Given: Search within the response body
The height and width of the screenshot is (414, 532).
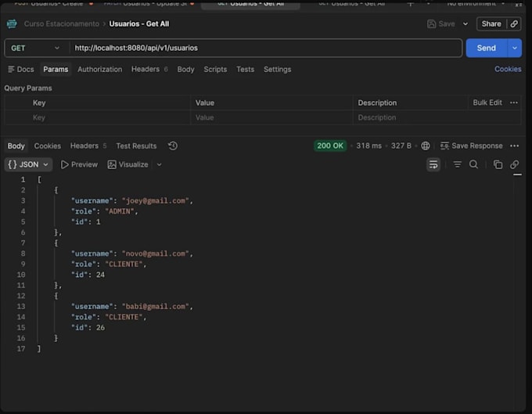Looking at the screenshot, I should click(473, 164).
